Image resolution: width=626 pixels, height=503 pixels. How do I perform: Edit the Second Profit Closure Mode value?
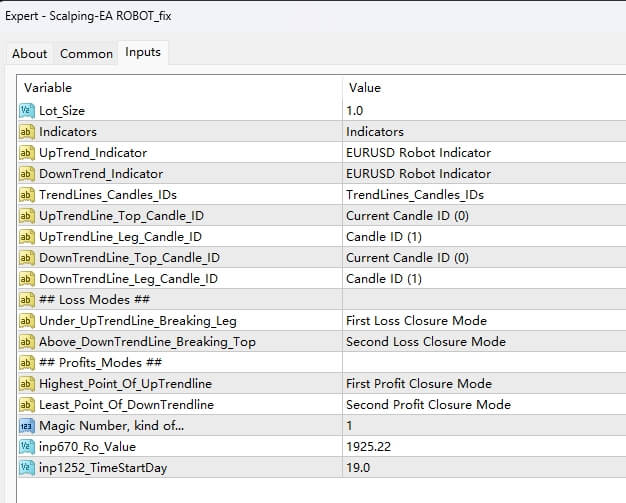[x=428, y=404]
